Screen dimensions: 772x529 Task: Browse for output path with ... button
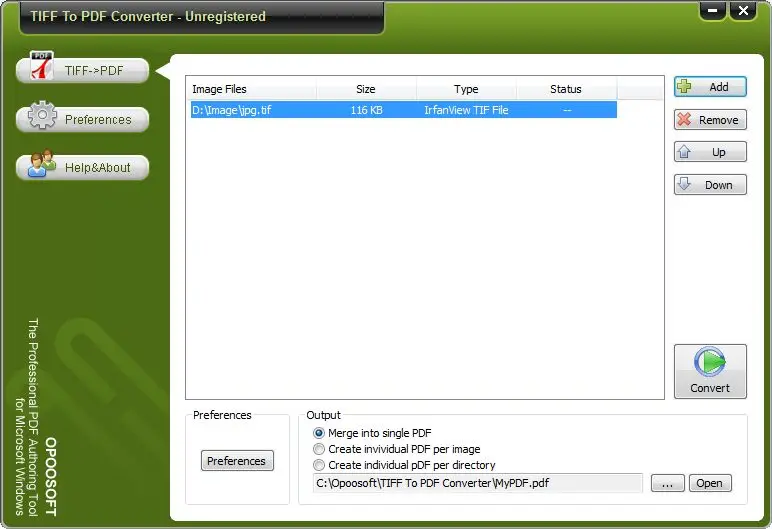[x=668, y=483]
